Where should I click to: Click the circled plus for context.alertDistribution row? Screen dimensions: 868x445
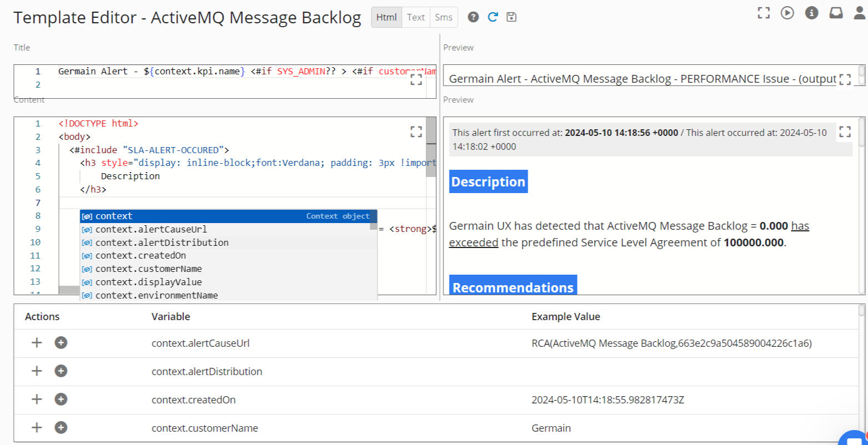[x=61, y=371]
